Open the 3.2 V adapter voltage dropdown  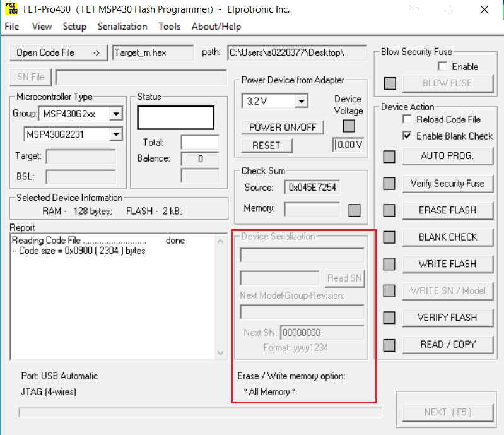tap(301, 102)
